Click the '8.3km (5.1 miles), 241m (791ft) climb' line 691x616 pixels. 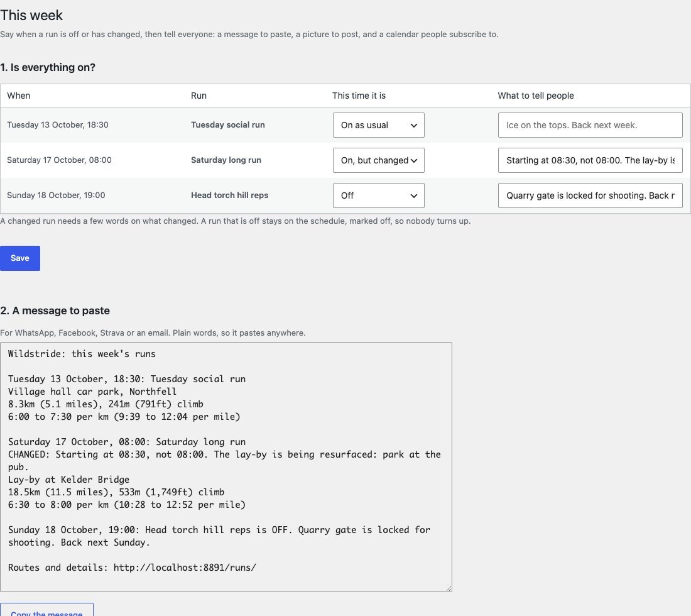[106, 404]
